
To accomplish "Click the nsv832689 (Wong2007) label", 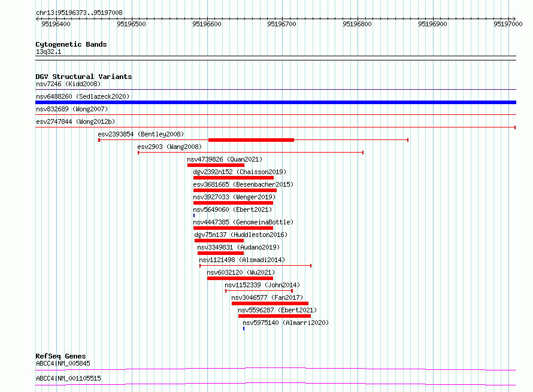I will 72,109.
